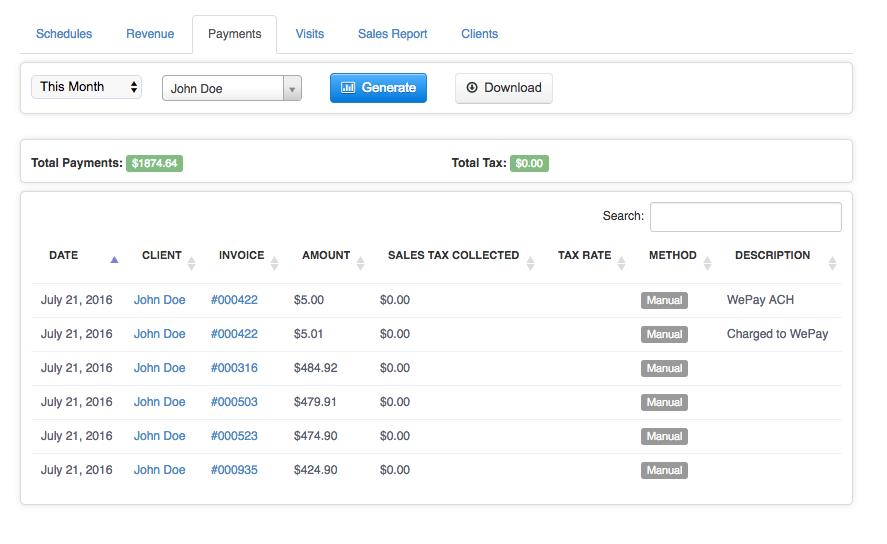
Task: Open invoice #000422 in the $5.00 row
Action: pos(234,300)
